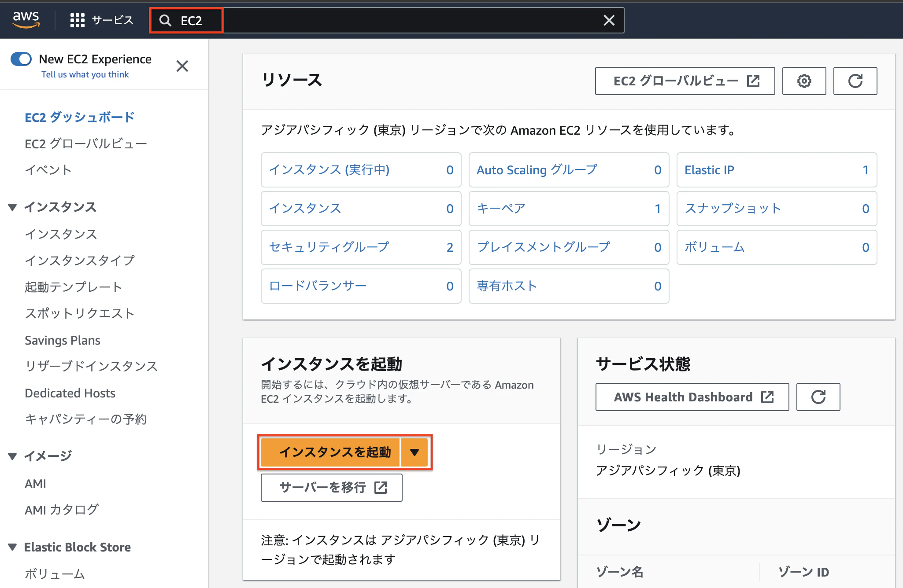Open ボリューム in sidebar
The image size is (903, 588).
coord(55,574)
